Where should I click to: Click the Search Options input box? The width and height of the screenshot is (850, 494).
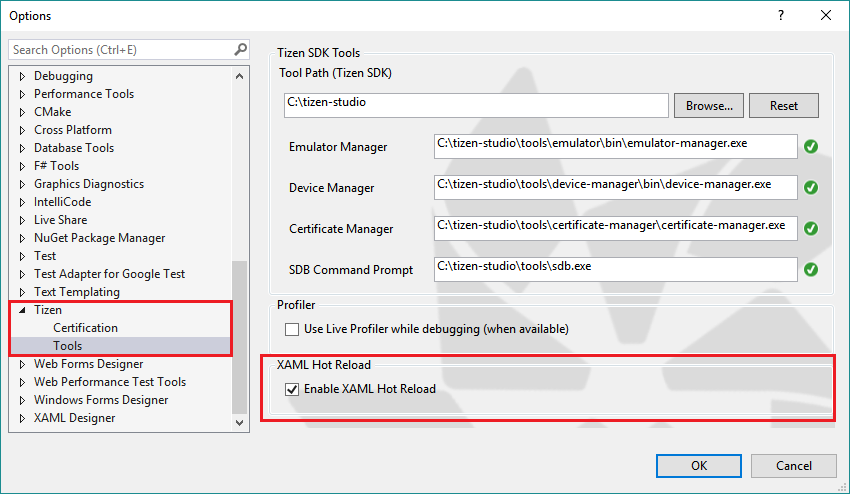120,49
